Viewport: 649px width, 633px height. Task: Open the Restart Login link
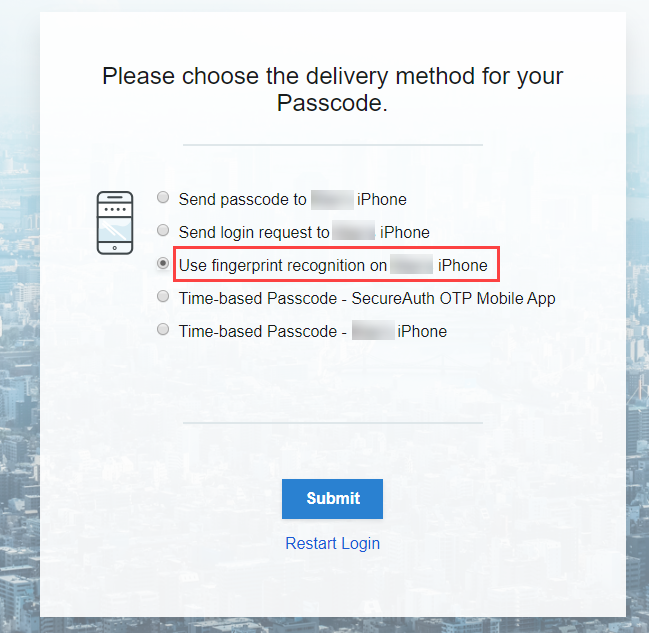tap(332, 543)
